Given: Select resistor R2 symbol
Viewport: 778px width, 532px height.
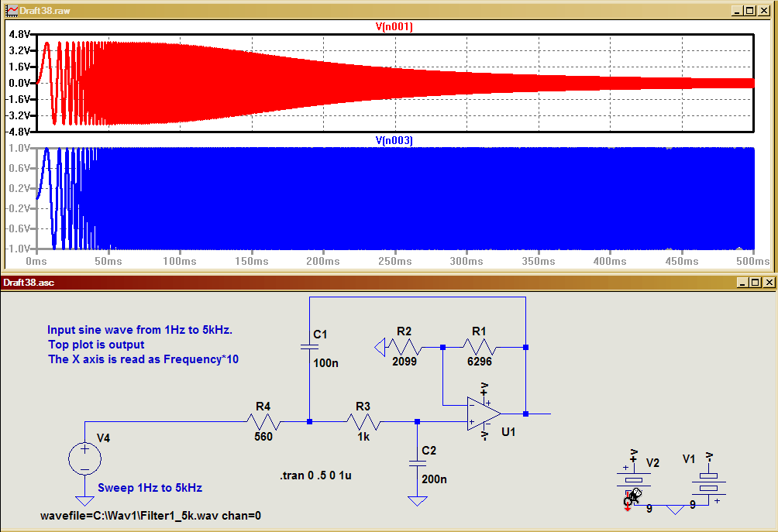Looking at the screenshot, I should (404, 347).
